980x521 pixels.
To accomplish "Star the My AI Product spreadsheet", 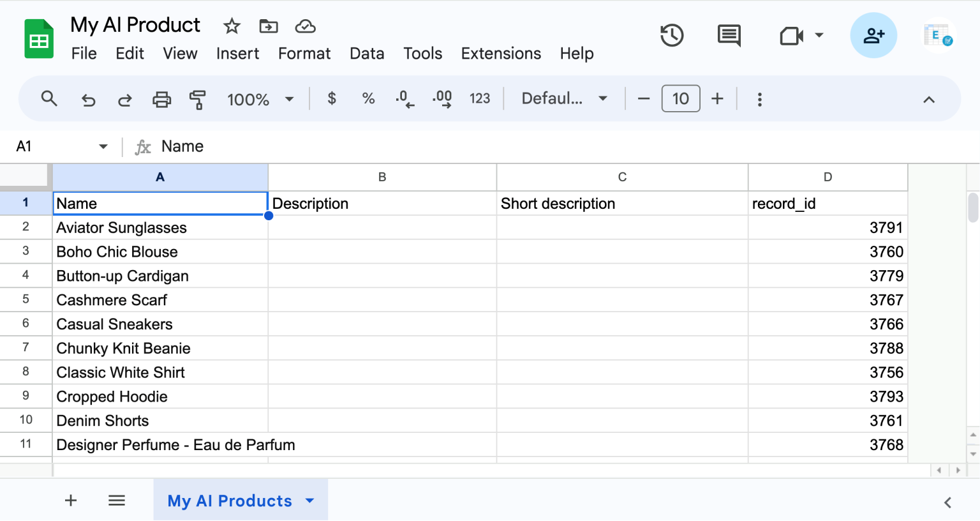I will [x=231, y=26].
